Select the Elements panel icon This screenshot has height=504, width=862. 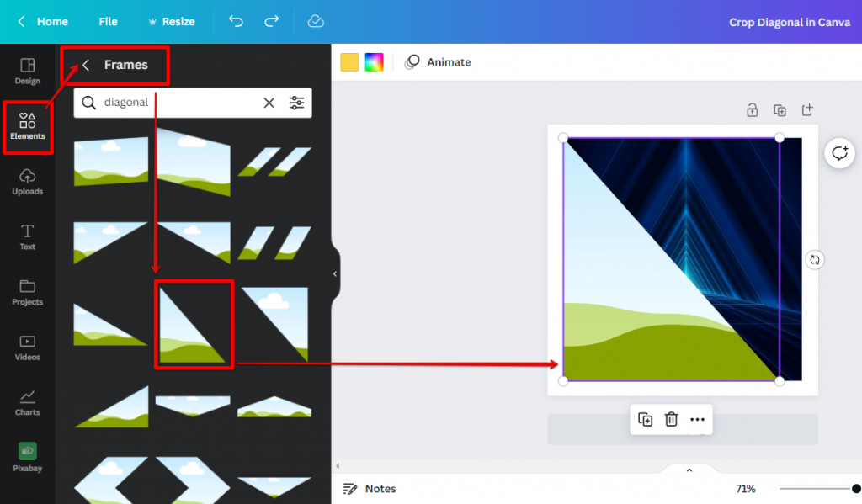(x=28, y=126)
